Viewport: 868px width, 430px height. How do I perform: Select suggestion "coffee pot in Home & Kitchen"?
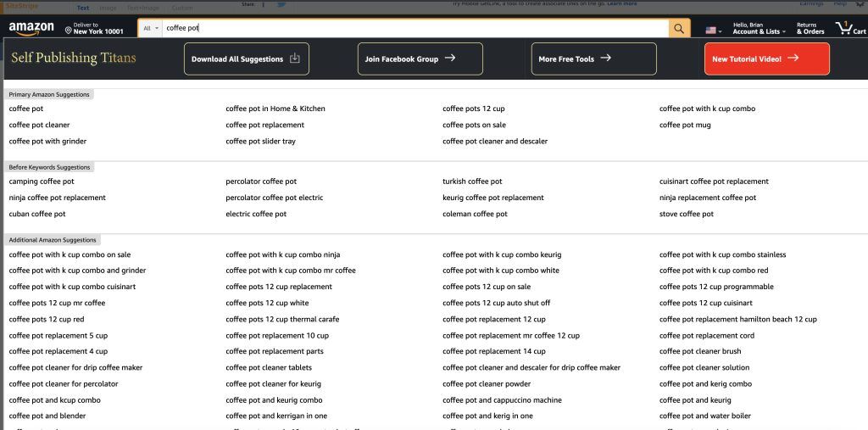(275, 109)
